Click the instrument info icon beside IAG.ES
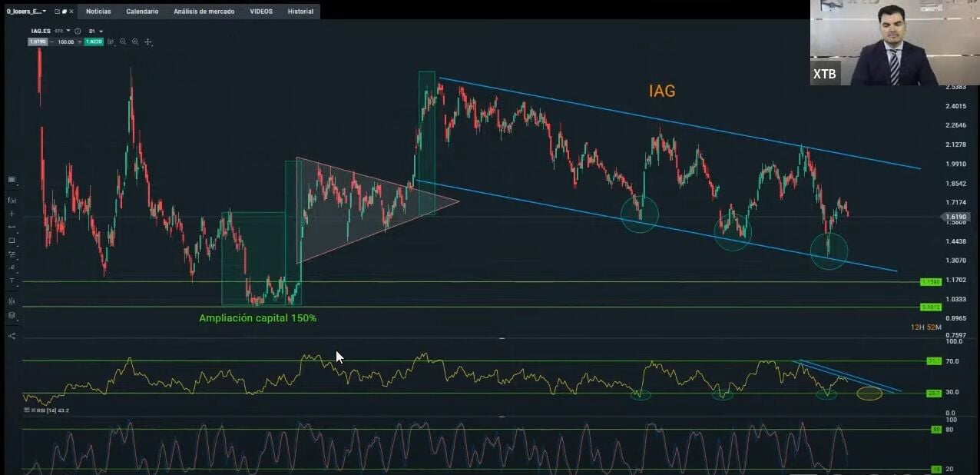 click(x=78, y=32)
